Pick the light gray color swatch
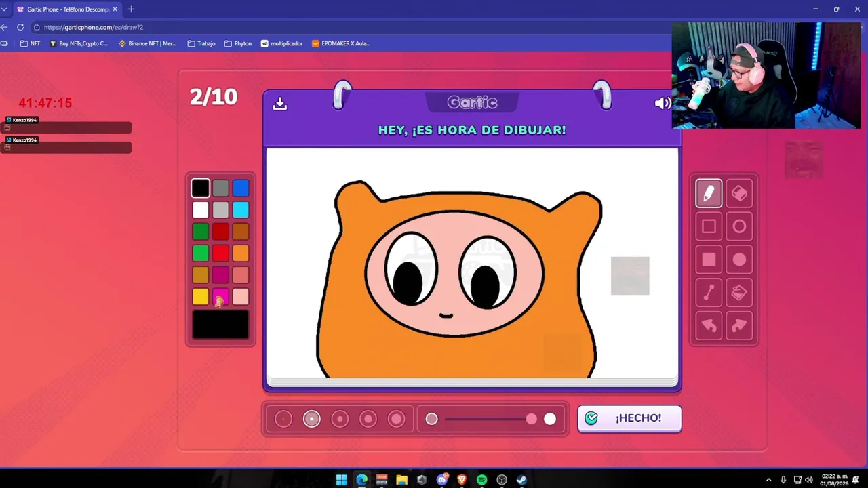This screenshot has width=868, height=488. pyautogui.click(x=220, y=209)
